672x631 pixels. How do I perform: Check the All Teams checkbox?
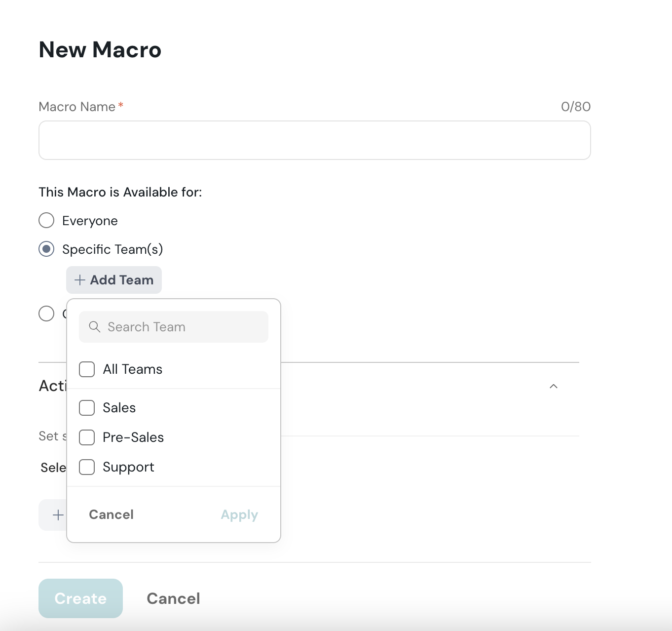tap(87, 369)
